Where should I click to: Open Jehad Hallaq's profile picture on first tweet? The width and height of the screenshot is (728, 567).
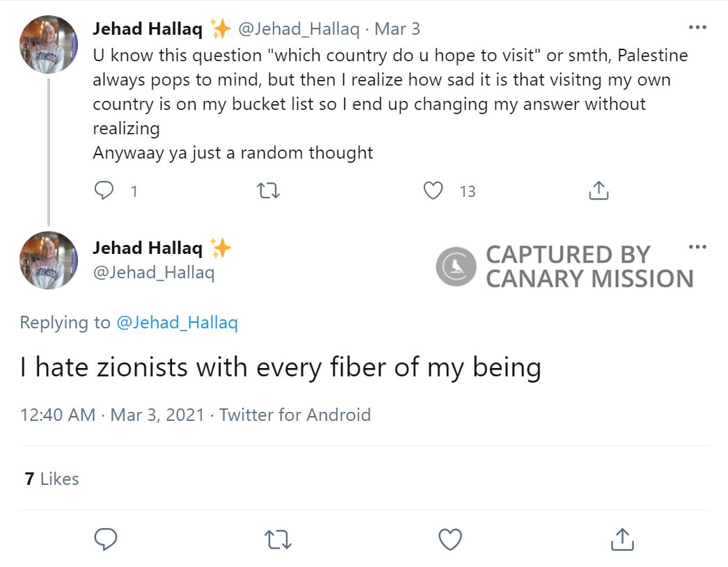(47, 44)
